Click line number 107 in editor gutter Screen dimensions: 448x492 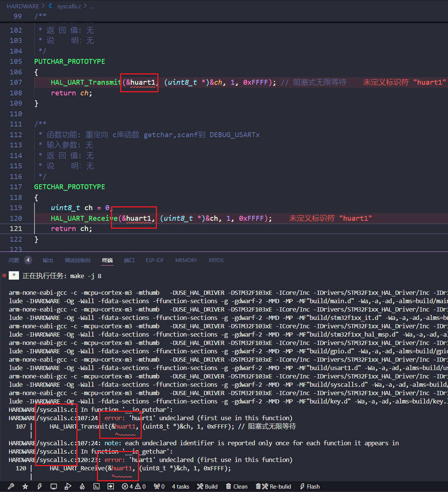(x=16, y=82)
